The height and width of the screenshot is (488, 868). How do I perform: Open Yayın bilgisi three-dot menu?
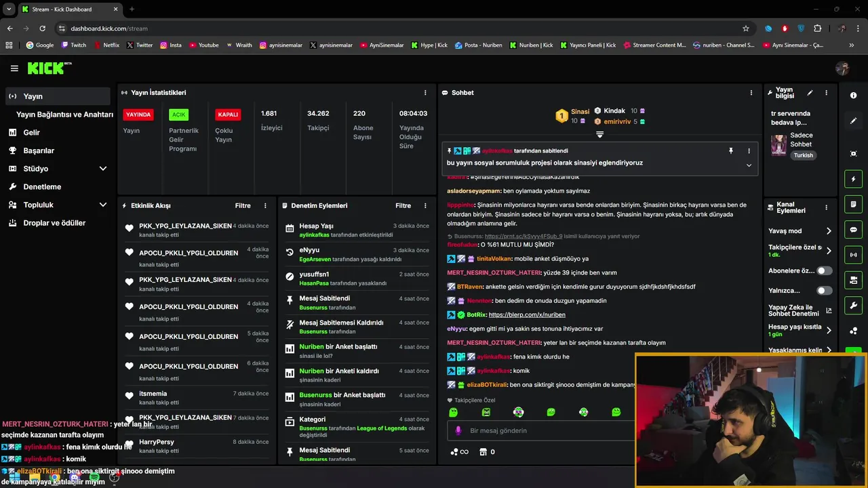coord(826,93)
